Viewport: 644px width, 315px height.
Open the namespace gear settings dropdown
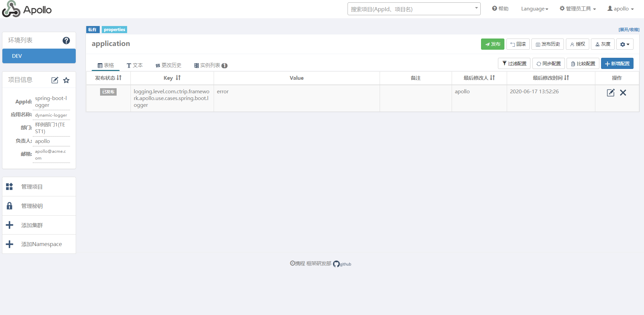tap(625, 44)
